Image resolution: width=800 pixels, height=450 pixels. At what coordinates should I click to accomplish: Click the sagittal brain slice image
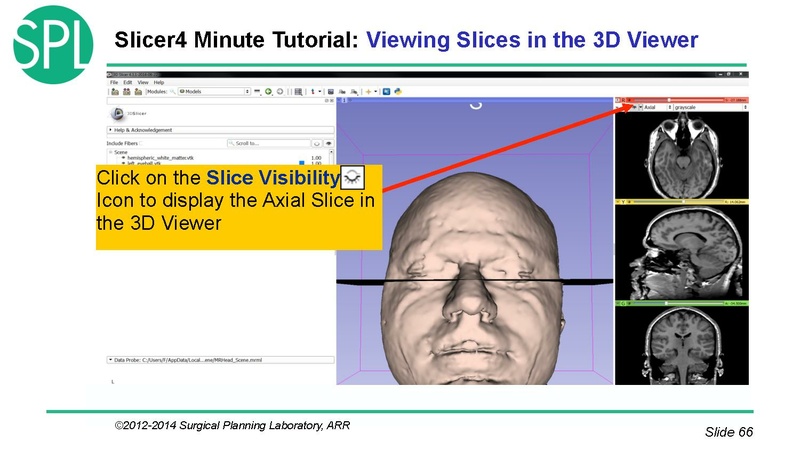pyautogui.click(x=682, y=253)
